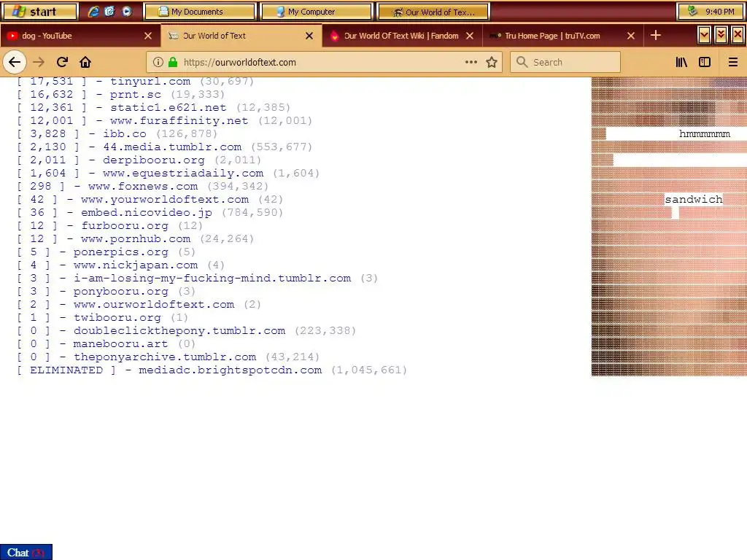The width and height of the screenshot is (747, 560).
Task: Open mediadc.brightspotcdn.com link
Action: coord(230,370)
